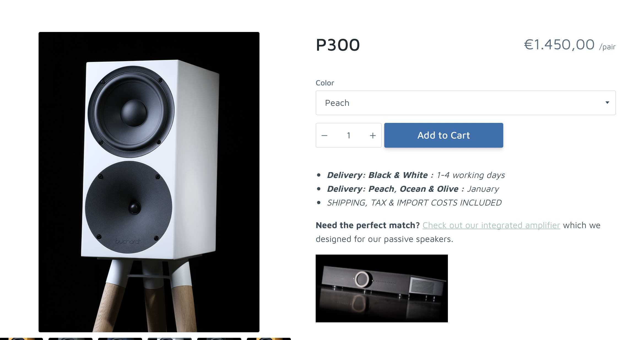
Task: Select the blue ocean speaker thumbnail
Action: (120, 339)
